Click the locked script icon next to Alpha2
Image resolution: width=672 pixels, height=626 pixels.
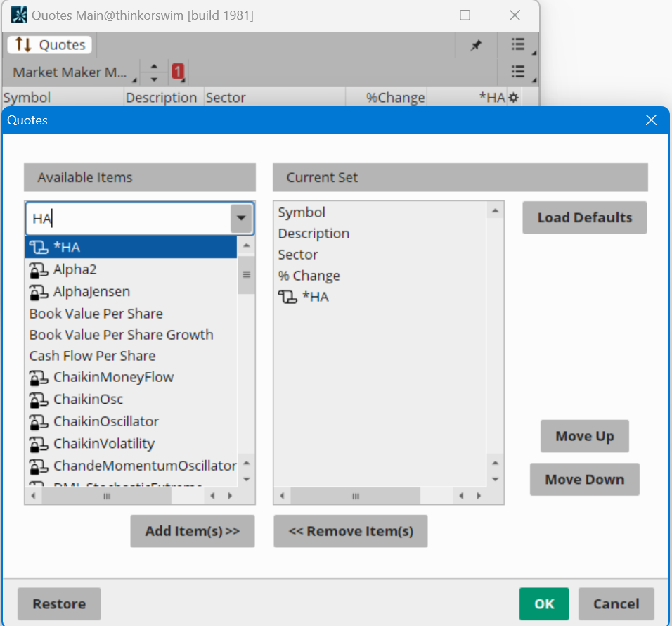click(38, 271)
